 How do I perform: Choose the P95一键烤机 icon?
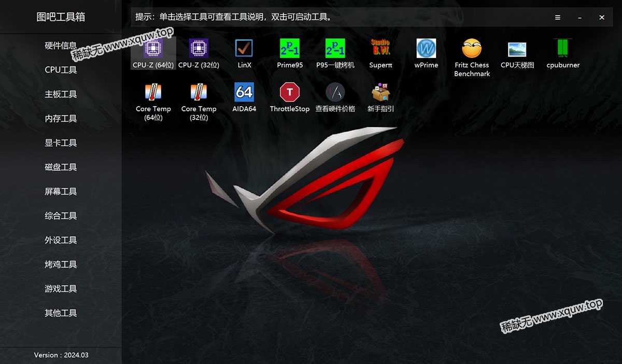pos(335,48)
